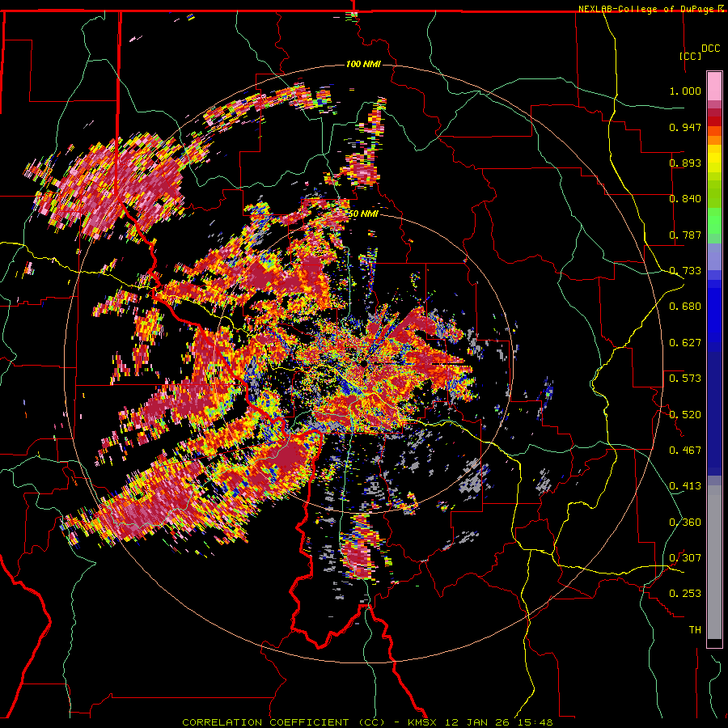Select the 0.307 legend value
The width and height of the screenshot is (728, 728).
click(685, 558)
